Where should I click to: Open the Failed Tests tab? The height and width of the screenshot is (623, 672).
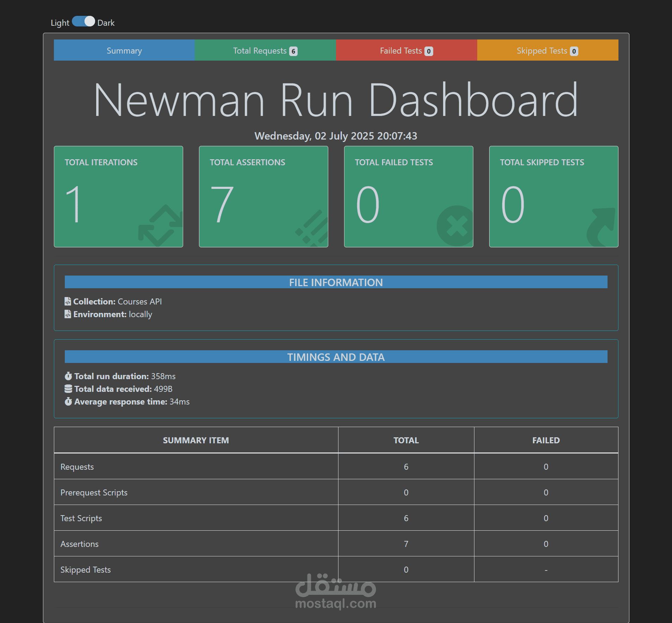click(x=406, y=50)
